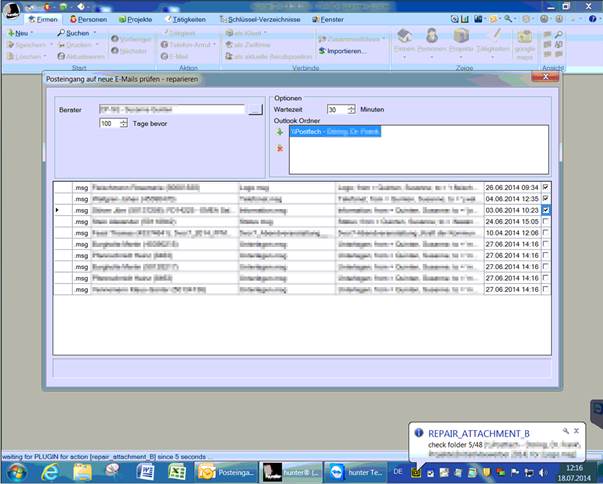Open Internet Explorer from the taskbar
Image resolution: width=603 pixels, height=484 pixels.
click(48, 471)
